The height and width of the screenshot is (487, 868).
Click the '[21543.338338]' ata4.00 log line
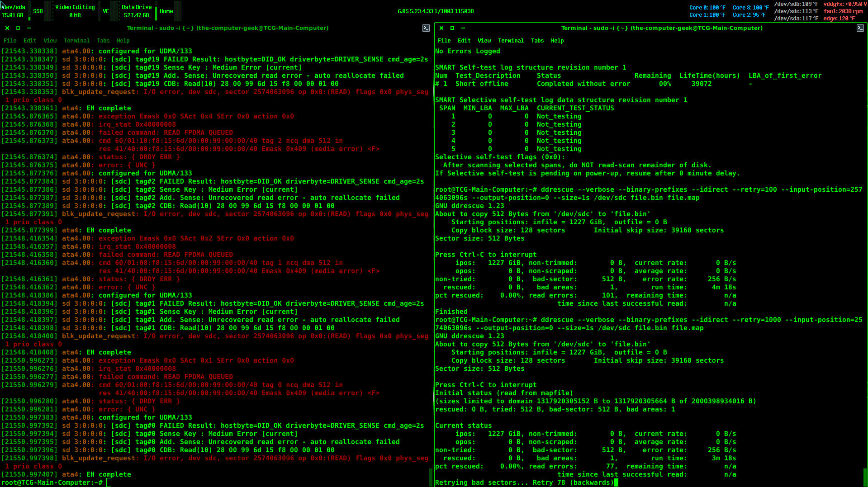pyautogui.click(x=97, y=51)
